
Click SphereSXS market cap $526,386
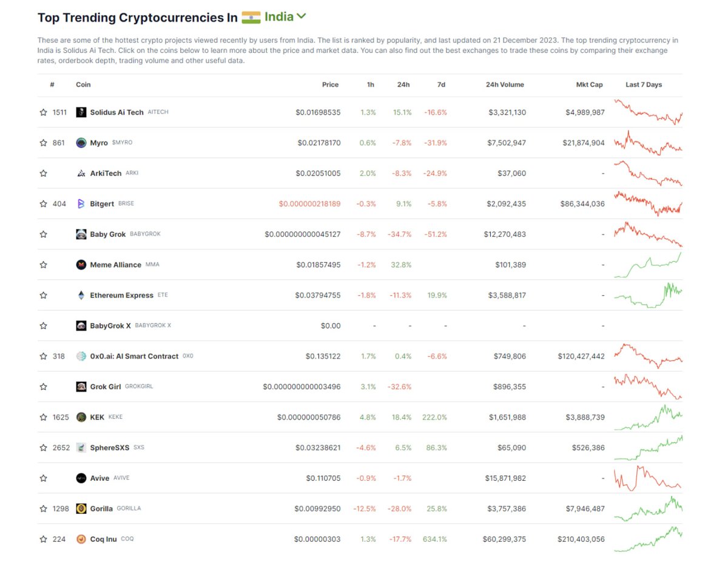(x=588, y=447)
